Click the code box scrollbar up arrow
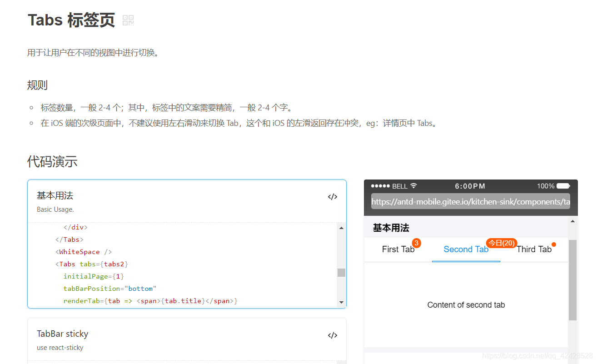 (x=341, y=228)
